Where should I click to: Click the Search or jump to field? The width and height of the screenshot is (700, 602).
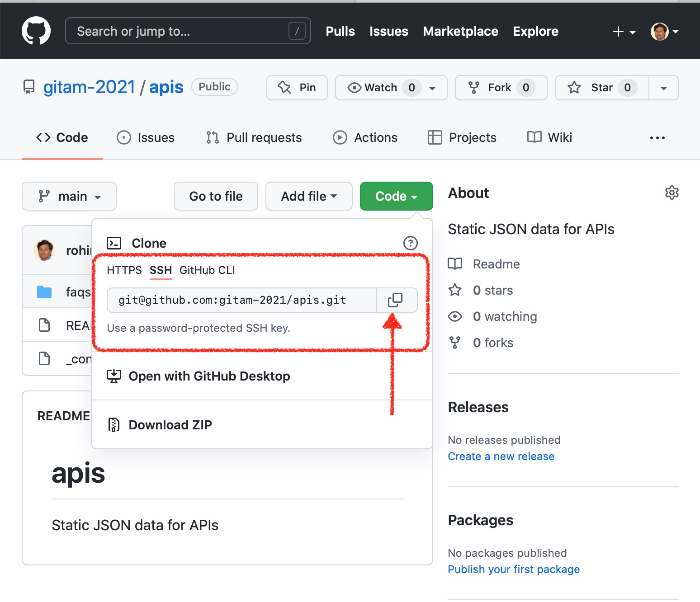click(188, 31)
